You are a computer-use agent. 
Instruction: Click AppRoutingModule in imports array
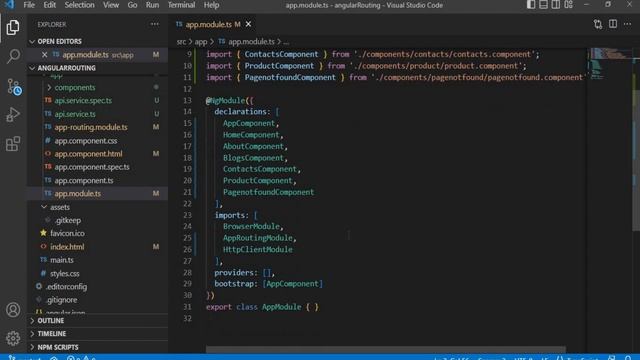point(258,238)
